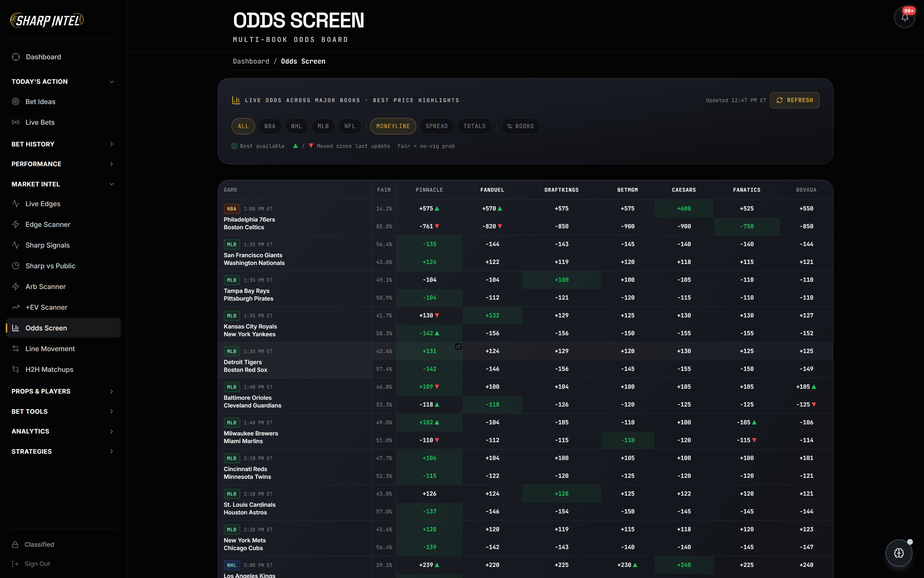Viewport: 924px width, 578px height.
Task: Click DraftKings +128 for St. Louis Cardinals
Action: 561,493
